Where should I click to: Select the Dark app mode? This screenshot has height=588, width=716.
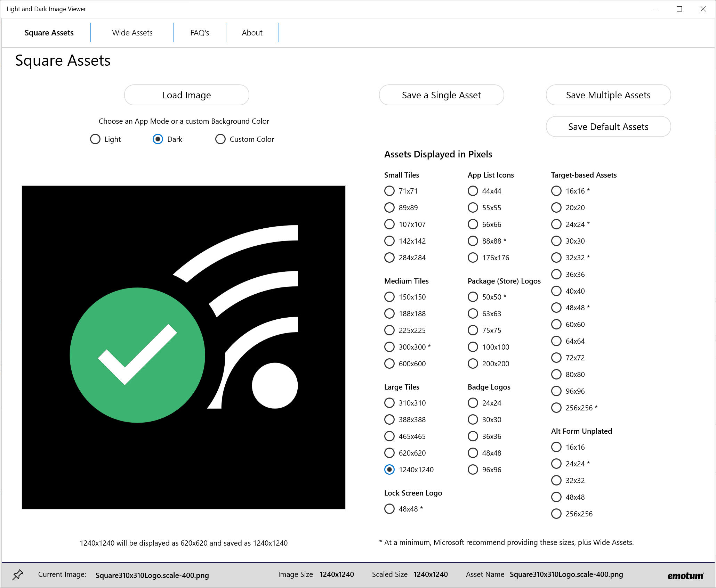click(x=167, y=139)
